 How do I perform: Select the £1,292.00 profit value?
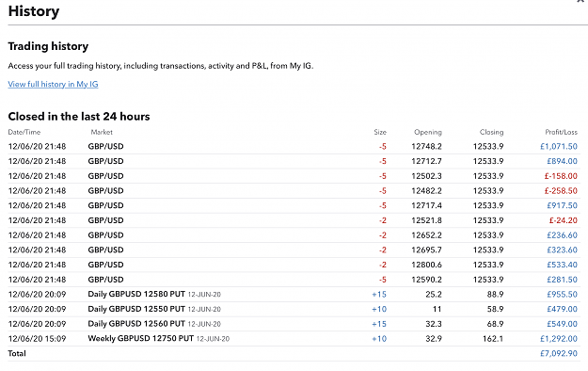tap(559, 339)
